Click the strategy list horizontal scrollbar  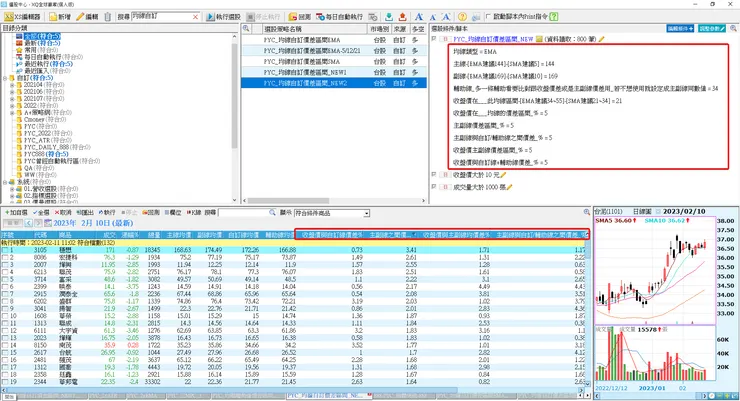pyautogui.click(x=289, y=200)
